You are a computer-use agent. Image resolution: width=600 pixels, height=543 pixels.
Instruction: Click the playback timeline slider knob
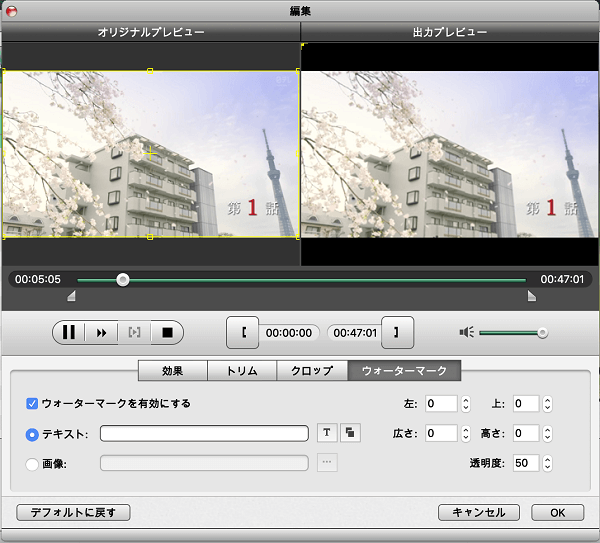(x=123, y=280)
